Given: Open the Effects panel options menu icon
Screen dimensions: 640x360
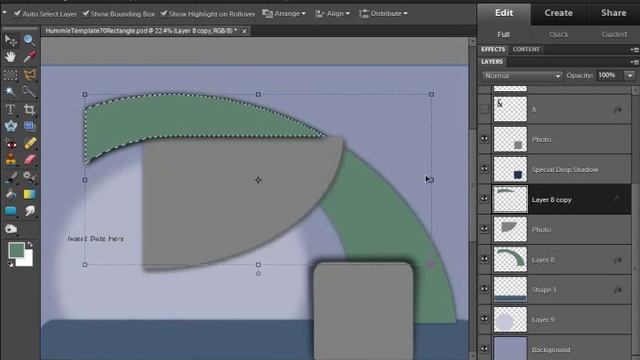Looking at the screenshot, I should (x=634, y=50).
